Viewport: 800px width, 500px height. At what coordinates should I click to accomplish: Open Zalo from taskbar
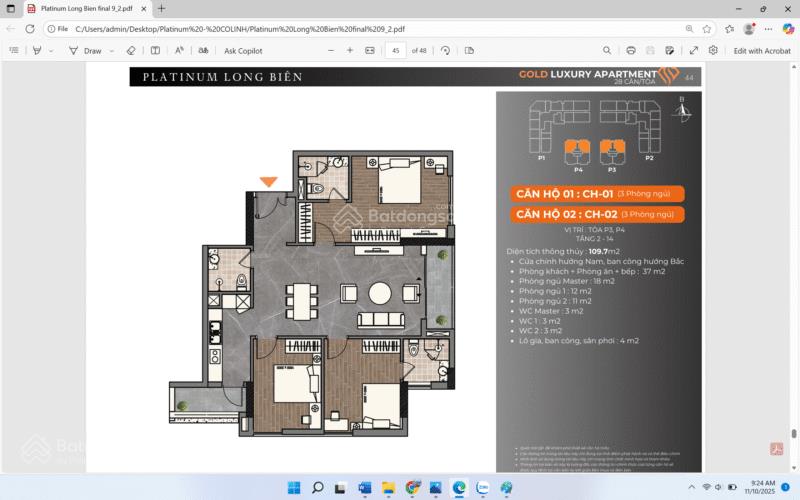tap(483, 488)
